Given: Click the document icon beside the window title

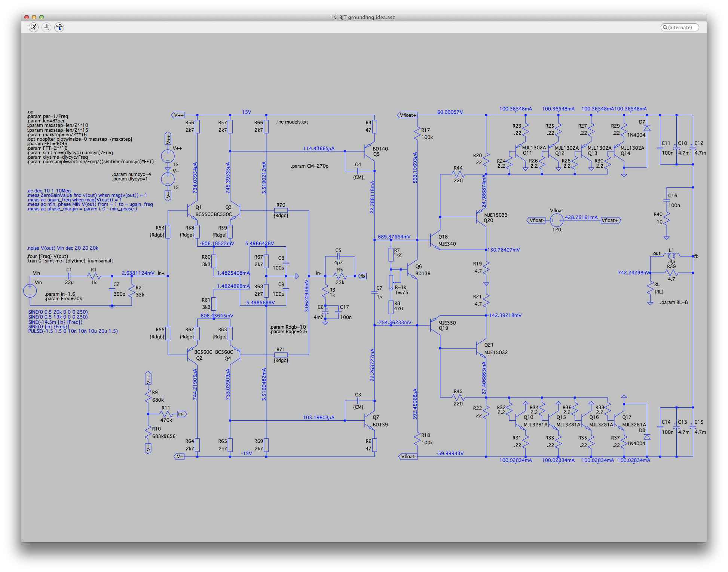Looking at the screenshot, I should tap(334, 17).
